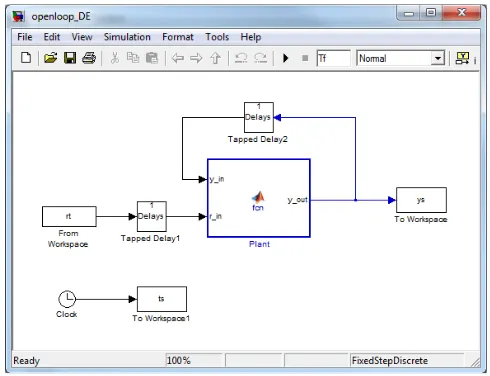Select the rt From Workspace block
This screenshot has width=490, height=376.
(69, 216)
